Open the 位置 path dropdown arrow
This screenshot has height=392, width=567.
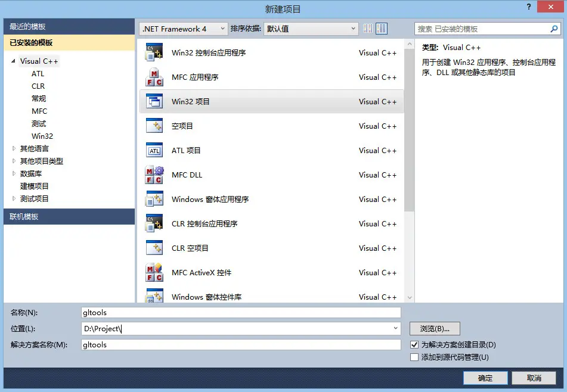pos(396,328)
